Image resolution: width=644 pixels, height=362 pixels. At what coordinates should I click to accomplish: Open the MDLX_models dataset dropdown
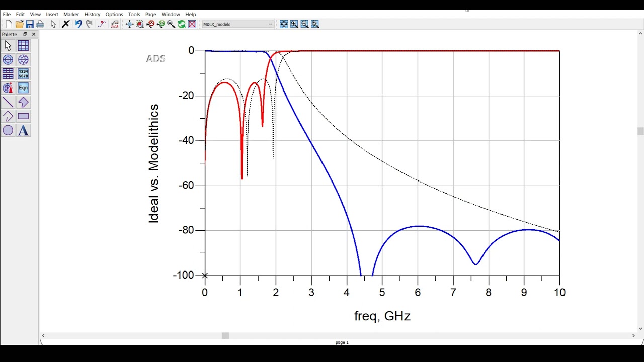(237, 24)
